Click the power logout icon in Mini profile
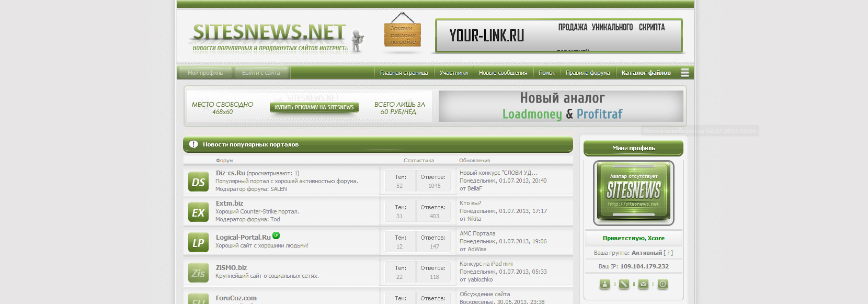 pos(663,284)
